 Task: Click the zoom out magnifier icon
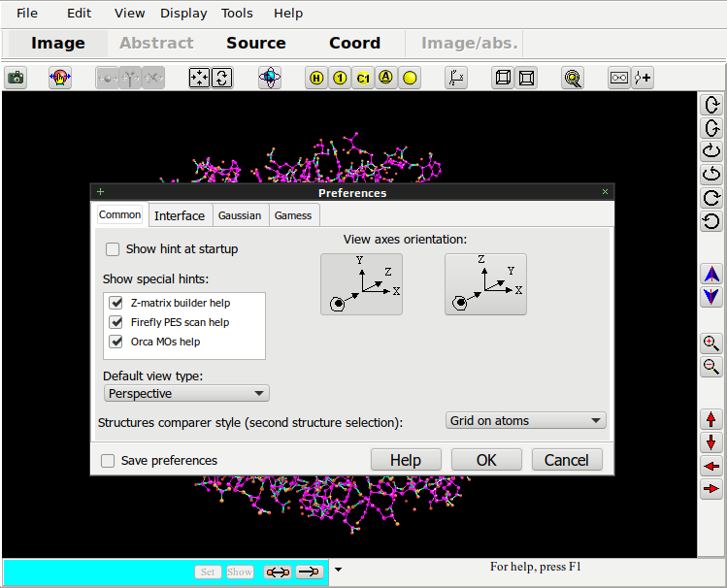711,367
